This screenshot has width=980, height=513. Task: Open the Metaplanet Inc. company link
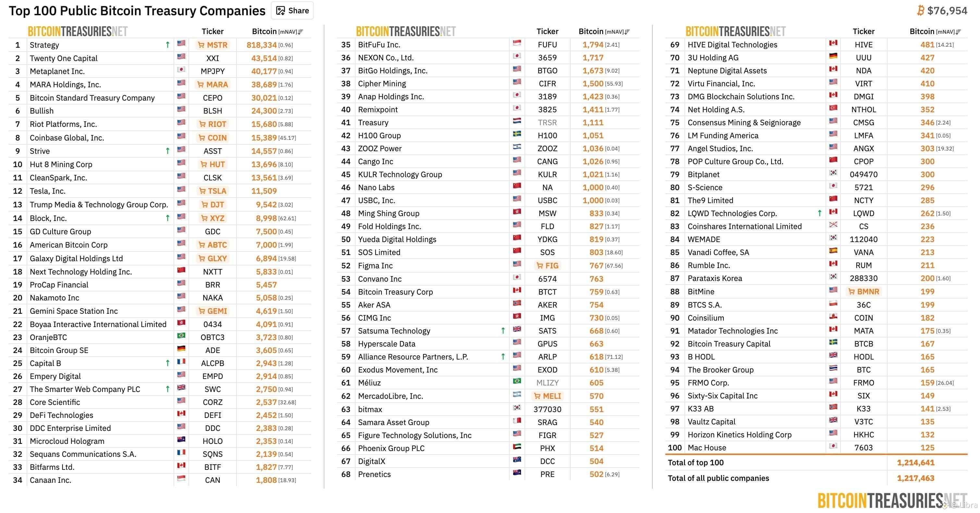click(57, 71)
